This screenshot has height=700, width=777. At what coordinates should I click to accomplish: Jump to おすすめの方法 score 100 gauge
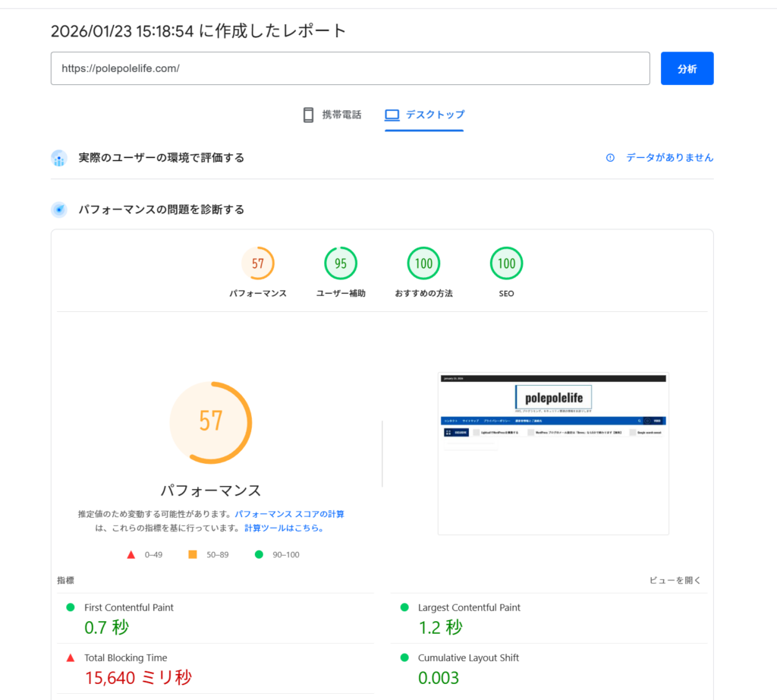[423, 263]
